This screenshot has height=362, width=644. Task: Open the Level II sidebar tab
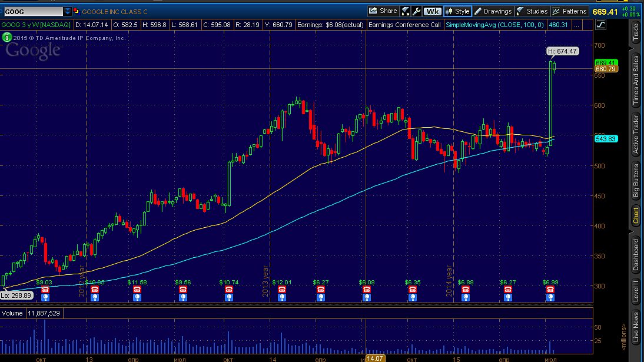click(x=636, y=291)
